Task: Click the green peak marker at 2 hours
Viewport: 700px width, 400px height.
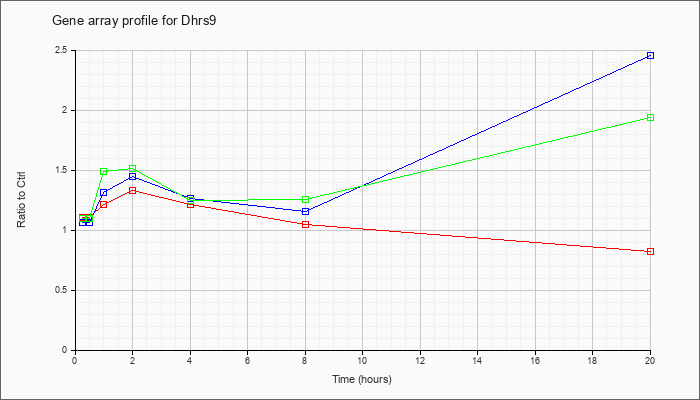Action: click(133, 168)
